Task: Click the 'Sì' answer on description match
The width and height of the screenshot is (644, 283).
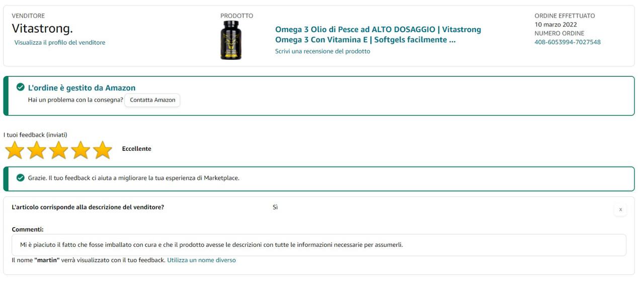Action: [275, 207]
